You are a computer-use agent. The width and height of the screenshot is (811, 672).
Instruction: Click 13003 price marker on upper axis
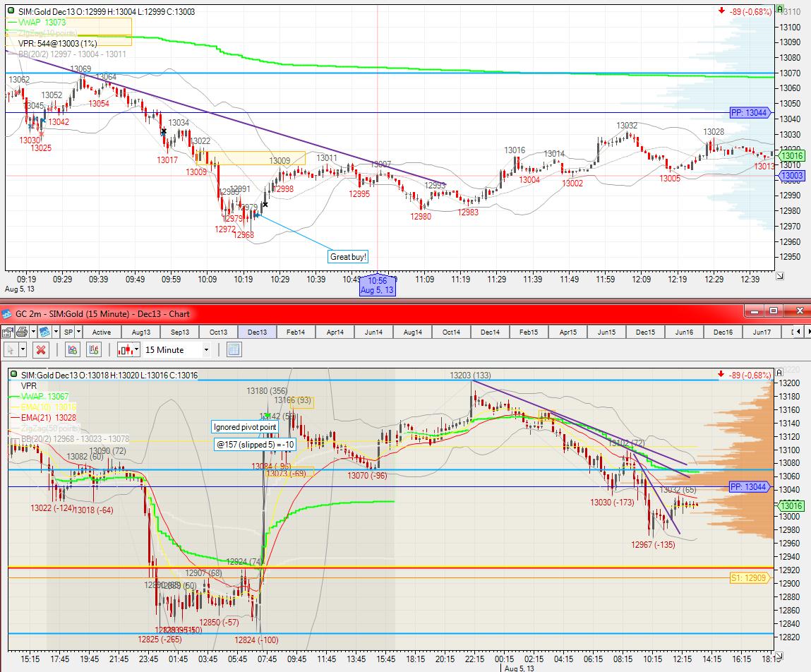tap(792, 175)
